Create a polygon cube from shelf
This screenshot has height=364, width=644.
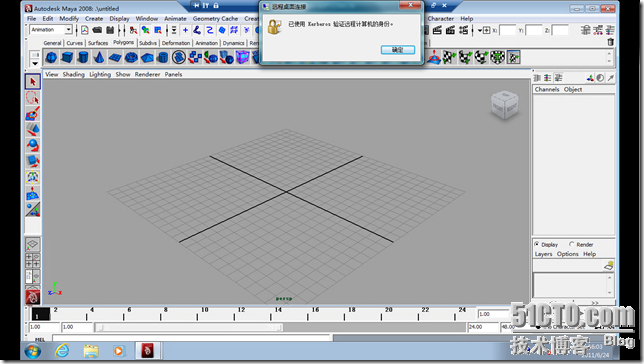tap(67, 58)
